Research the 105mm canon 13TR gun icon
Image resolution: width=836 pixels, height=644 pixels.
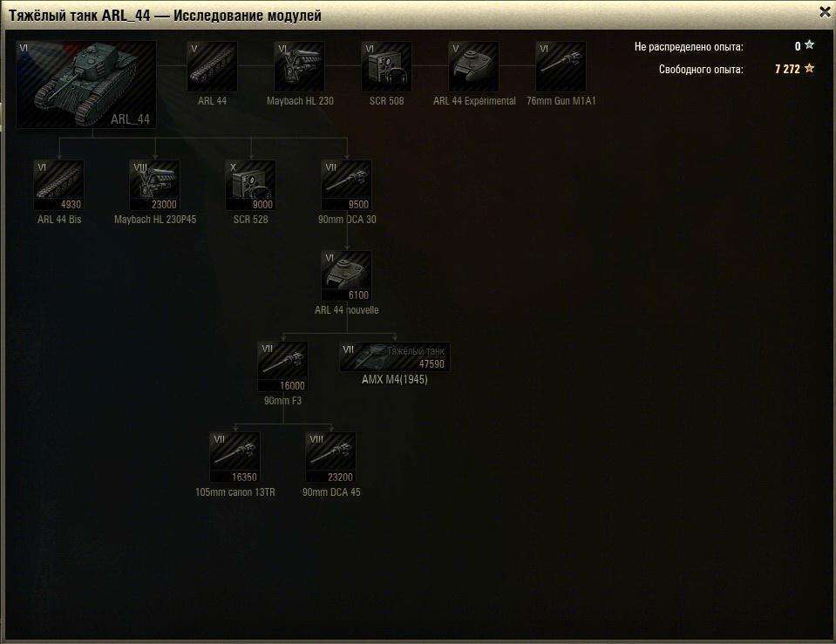pyautogui.click(x=234, y=458)
